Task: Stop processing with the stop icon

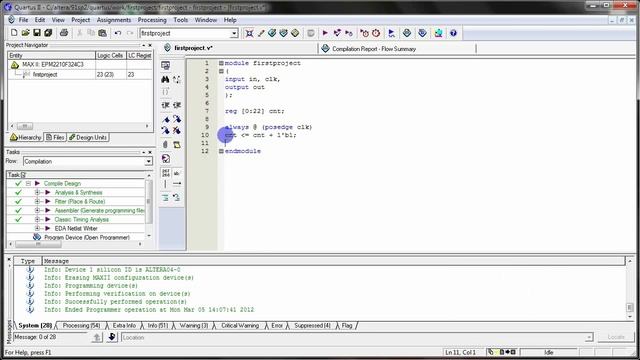Action: 311,33
